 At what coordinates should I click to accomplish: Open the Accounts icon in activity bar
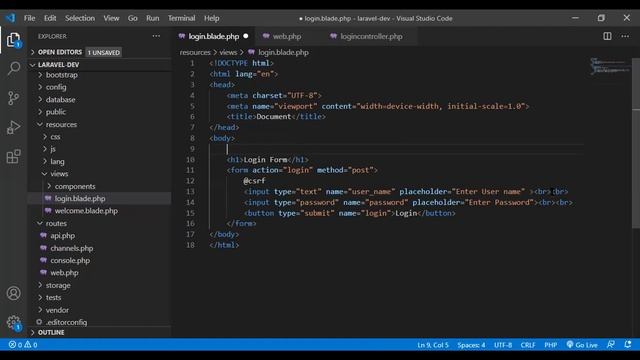(13, 293)
